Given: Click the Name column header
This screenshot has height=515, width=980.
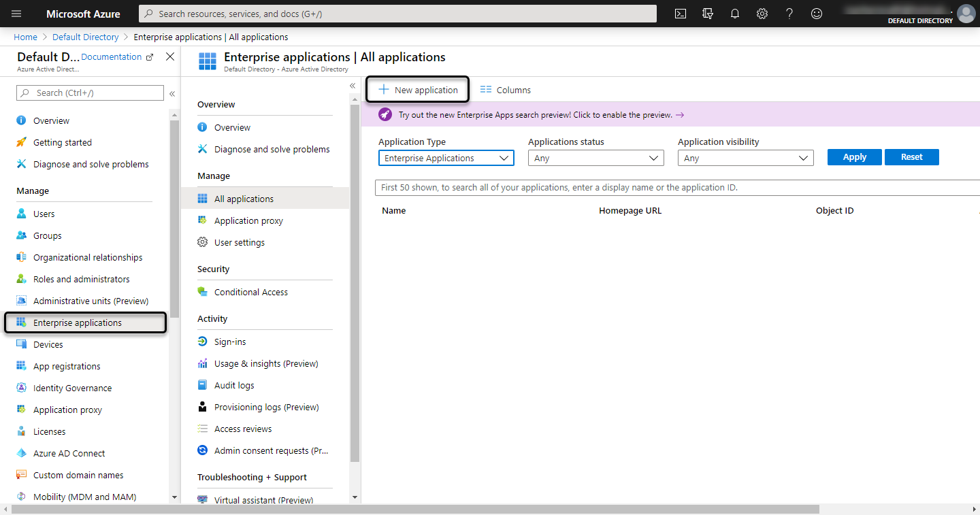Looking at the screenshot, I should [x=394, y=211].
